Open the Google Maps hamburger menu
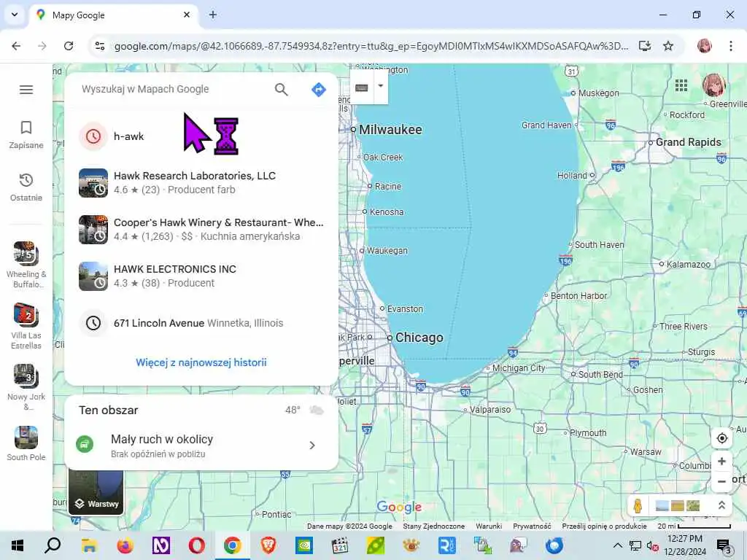 pyautogui.click(x=26, y=90)
